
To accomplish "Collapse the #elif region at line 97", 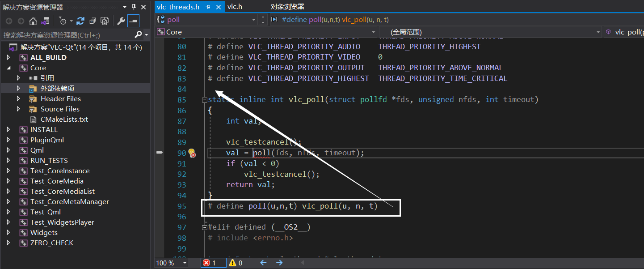I will click(x=204, y=227).
